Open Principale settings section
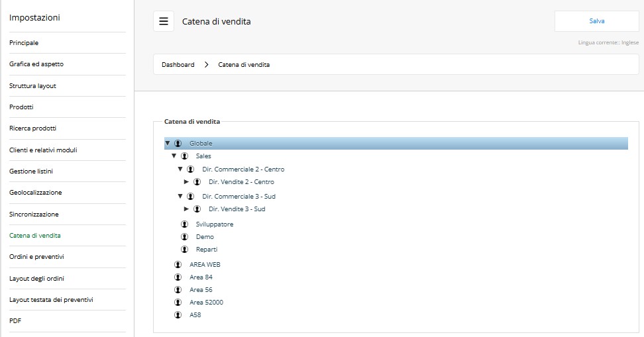 point(24,42)
